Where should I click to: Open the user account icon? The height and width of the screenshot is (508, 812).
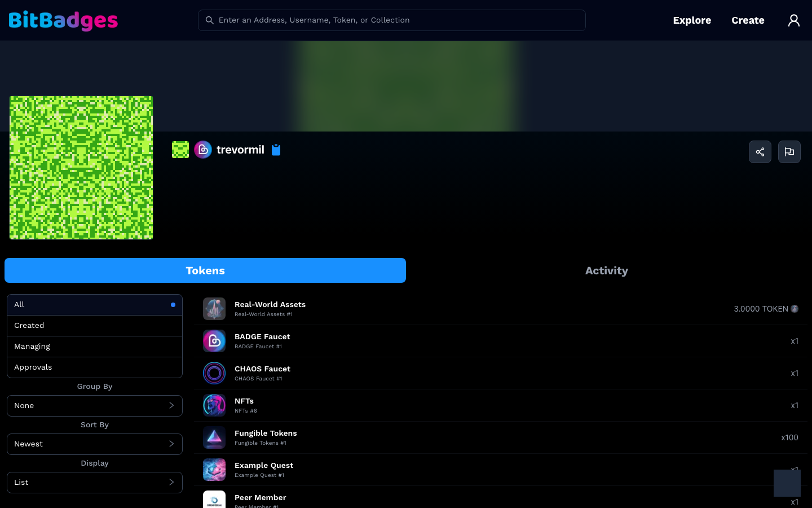tap(794, 20)
